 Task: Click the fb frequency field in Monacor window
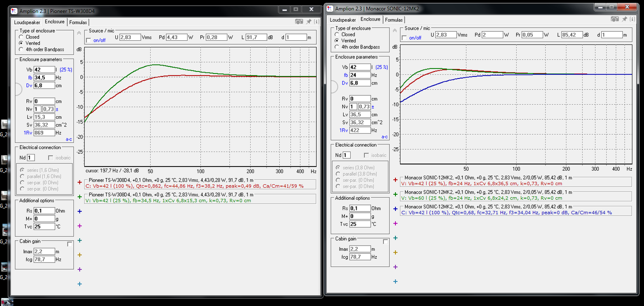click(x=361, y=75)
